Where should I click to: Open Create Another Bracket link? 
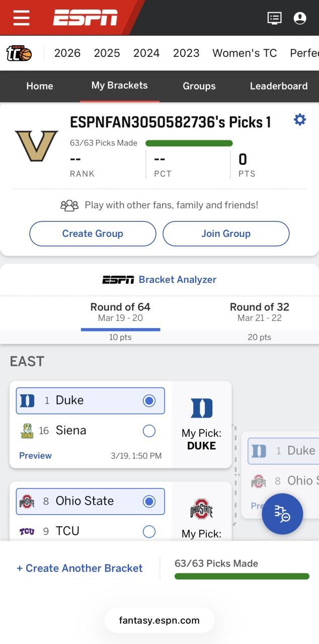tap(79, 568)
